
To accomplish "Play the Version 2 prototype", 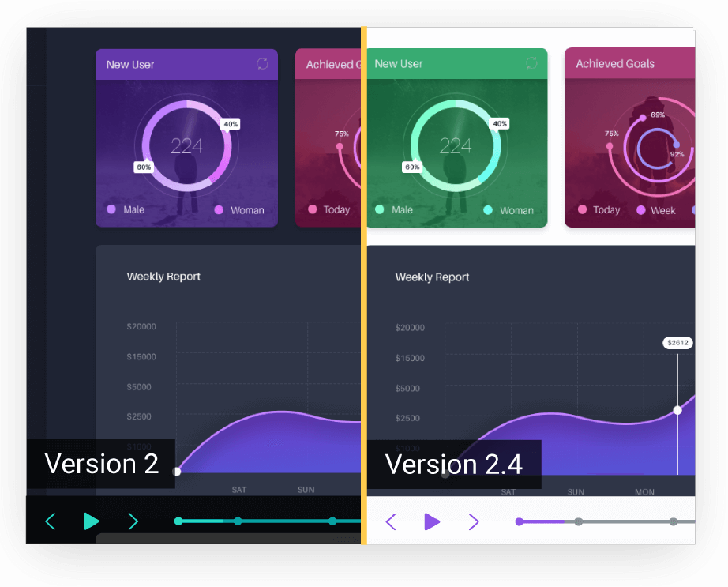I will (x=91, y=521).
